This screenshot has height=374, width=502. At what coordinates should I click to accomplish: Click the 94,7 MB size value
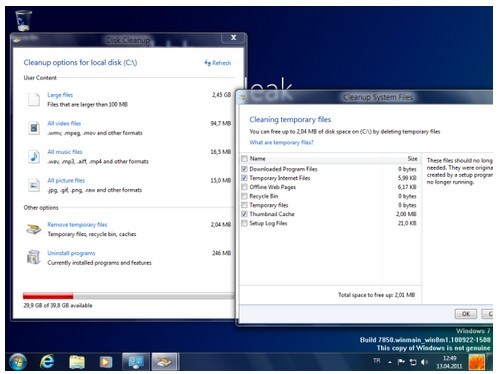[221, 123]
